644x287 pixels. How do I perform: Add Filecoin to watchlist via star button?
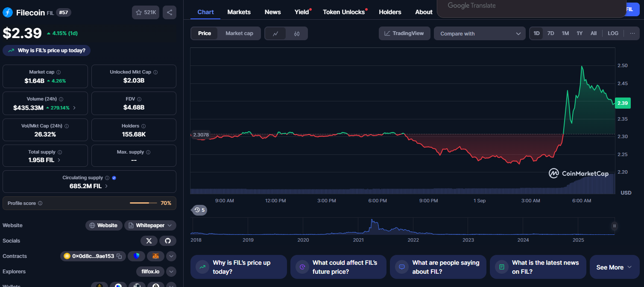click(x=146, y=12)
